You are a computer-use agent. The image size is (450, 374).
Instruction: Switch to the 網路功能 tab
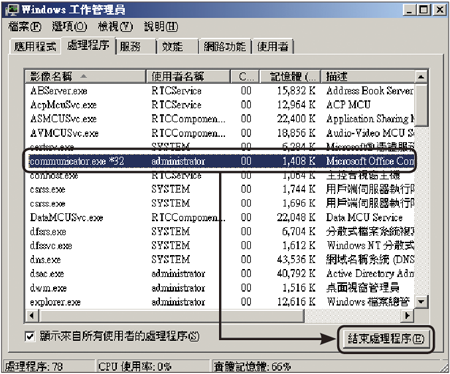[x=225, y=47]
